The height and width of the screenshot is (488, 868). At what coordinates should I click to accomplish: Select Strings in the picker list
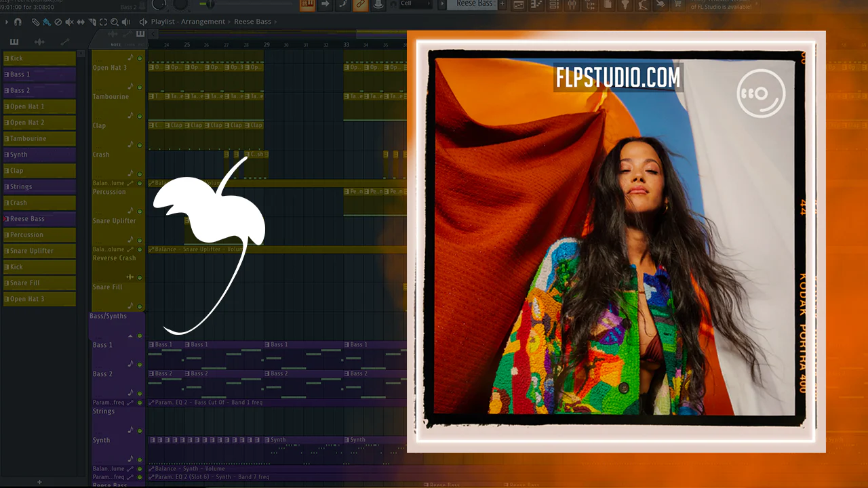click(39, 187)
